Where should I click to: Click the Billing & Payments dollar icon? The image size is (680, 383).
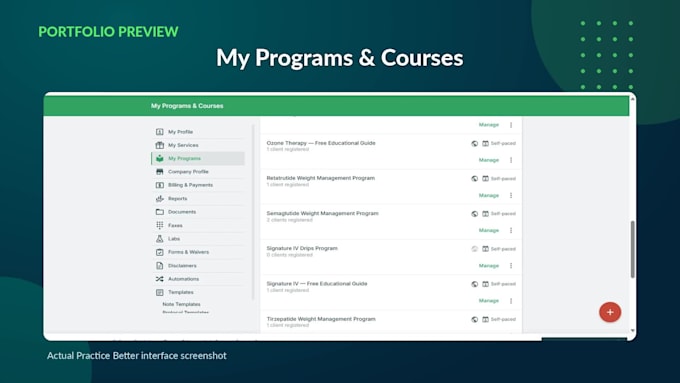(160, 185)
